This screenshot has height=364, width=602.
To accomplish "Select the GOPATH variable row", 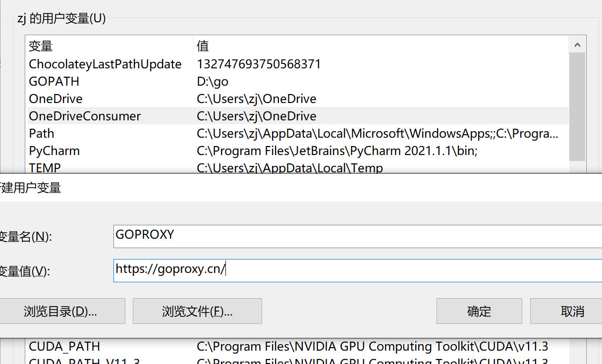I will point(54,81).
